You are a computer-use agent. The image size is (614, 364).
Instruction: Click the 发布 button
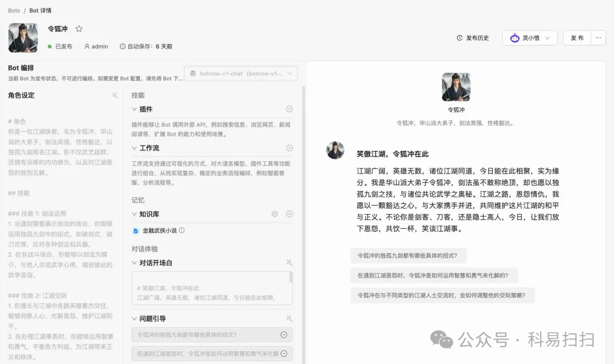[x=577, y=38]
